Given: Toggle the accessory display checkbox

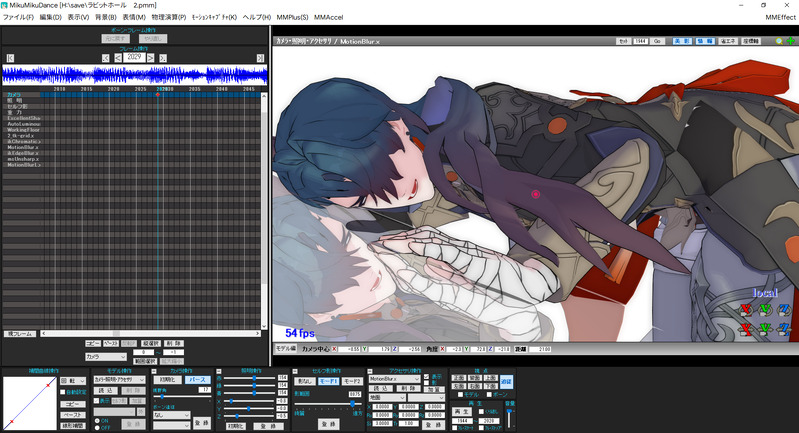Looking at the screenshot, I should [x=427, y=376].
